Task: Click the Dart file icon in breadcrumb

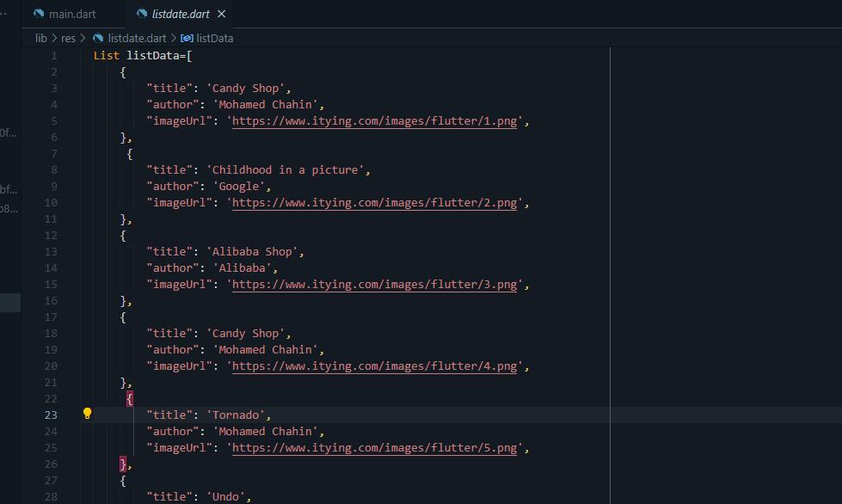Action: (x=98, y=38)
